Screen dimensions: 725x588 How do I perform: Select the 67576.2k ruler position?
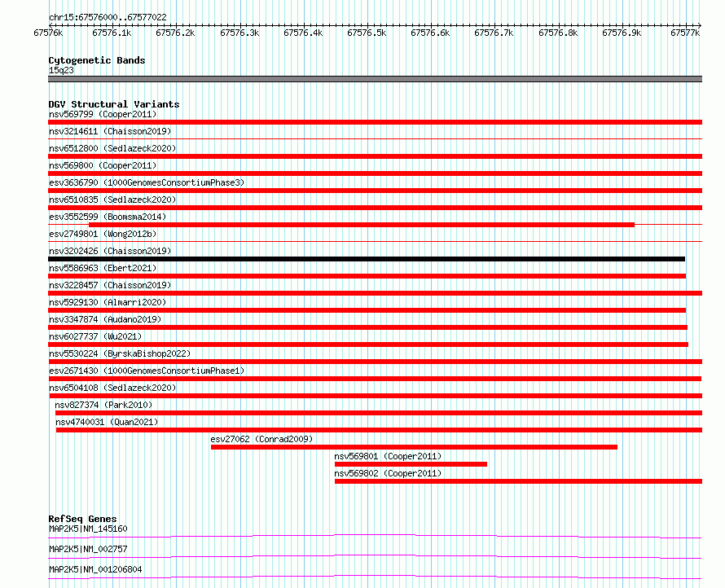tap(175, 33)
